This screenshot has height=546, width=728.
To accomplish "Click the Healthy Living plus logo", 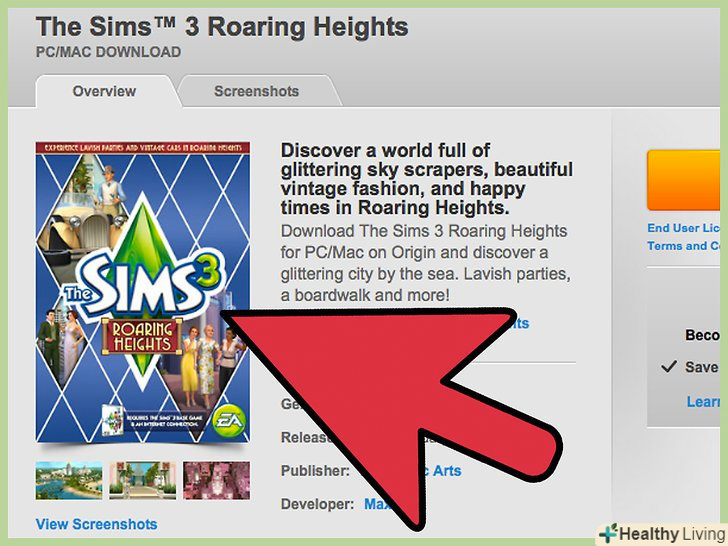I will click(x=609, y=534).
